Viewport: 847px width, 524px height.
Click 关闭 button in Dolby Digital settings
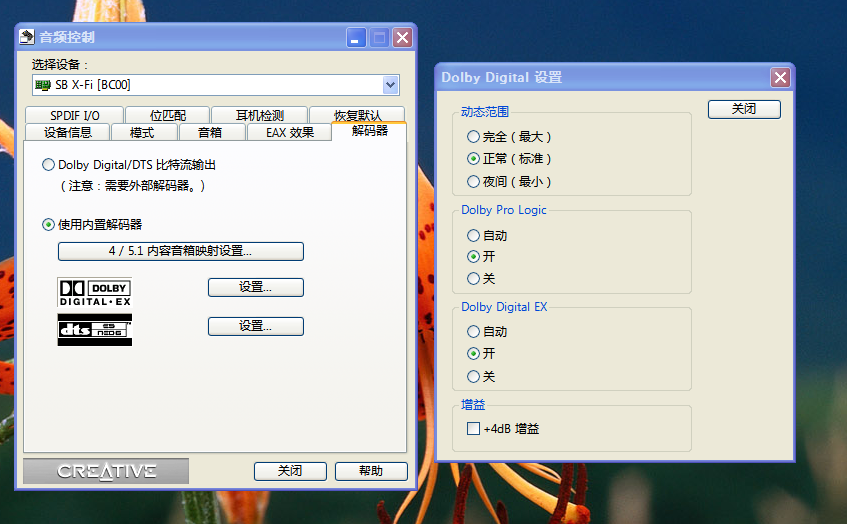(x=744, y=109)
